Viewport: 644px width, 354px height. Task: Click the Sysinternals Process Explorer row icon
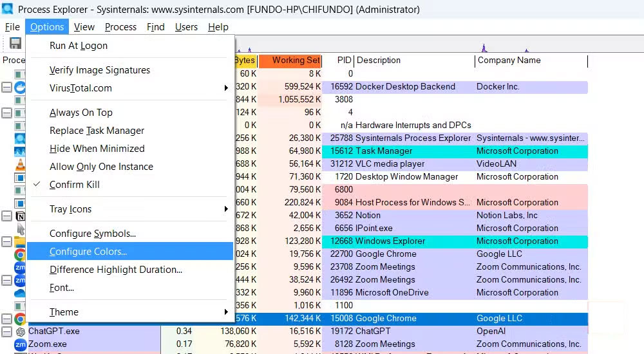pos(20,138)
